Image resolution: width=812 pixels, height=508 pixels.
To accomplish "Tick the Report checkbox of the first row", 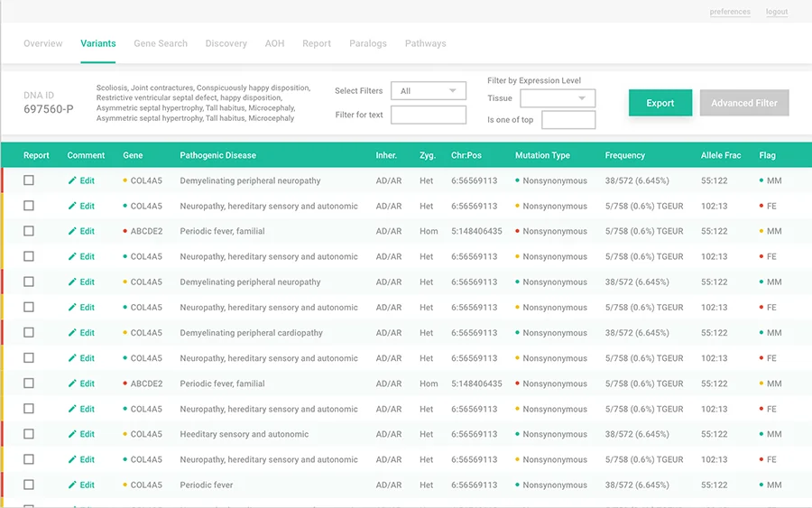I will pos(29,180).
